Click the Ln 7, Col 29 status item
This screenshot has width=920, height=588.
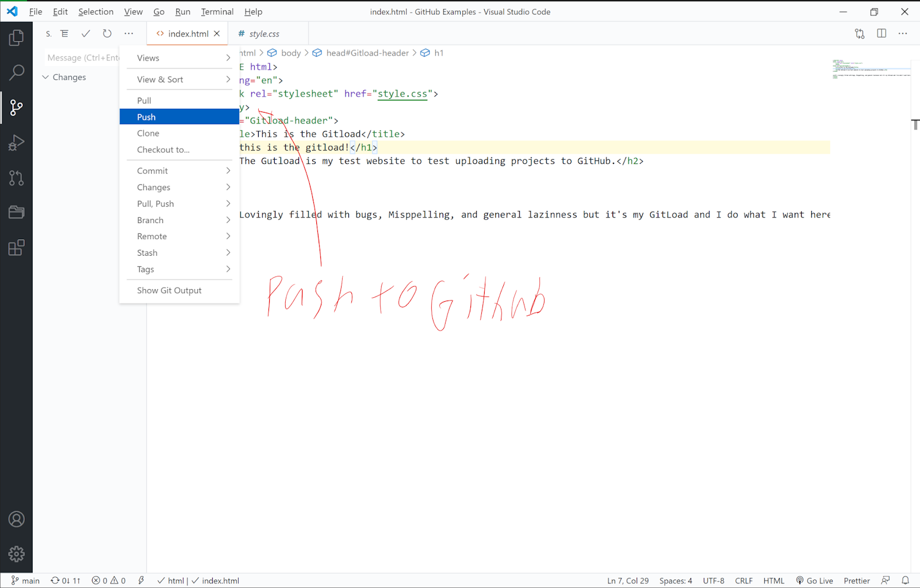[628, 581]
